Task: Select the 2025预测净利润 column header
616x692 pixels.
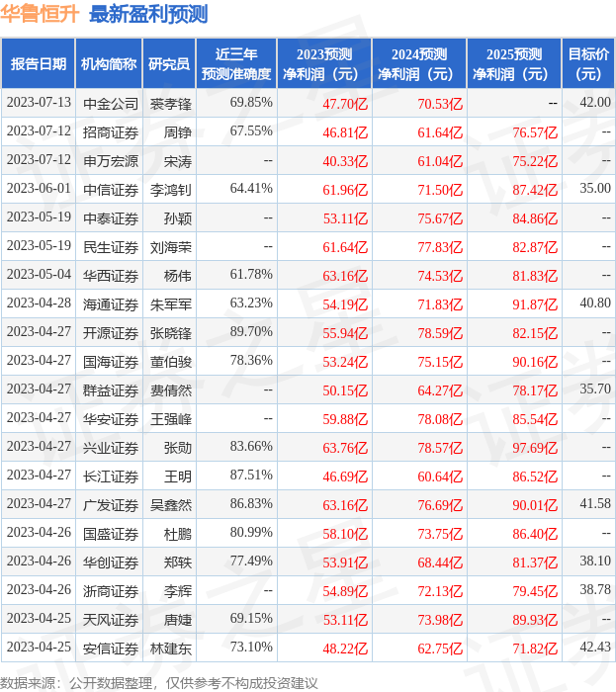Action: (x=514, y=64)
